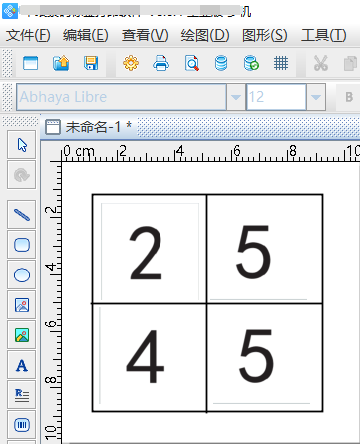The height and width of the screenshot is (444, 360).
Task: Click the grayed rotate tool
Action: pyautogui.click(x=22, y=175)
